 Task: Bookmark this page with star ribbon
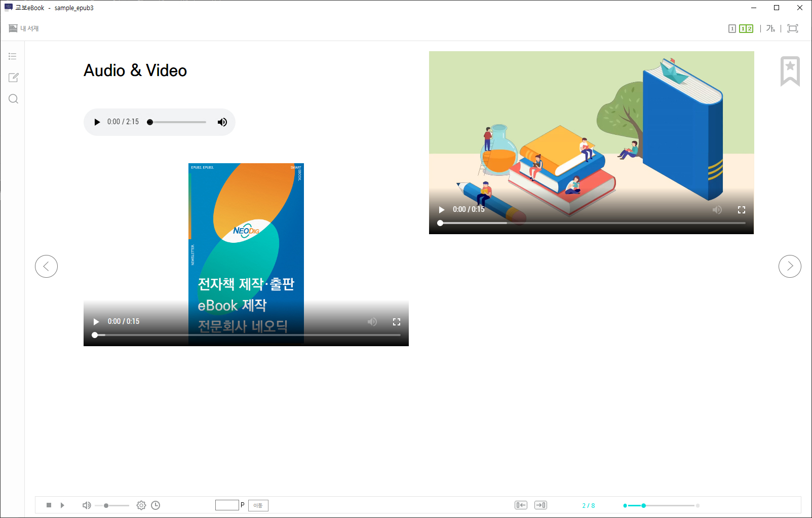pos(790,71)
